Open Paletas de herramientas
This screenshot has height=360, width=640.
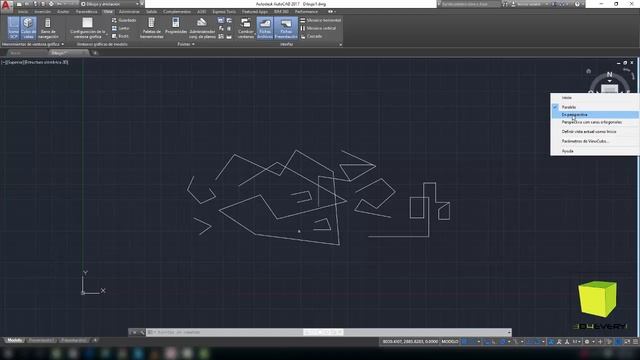151,28
